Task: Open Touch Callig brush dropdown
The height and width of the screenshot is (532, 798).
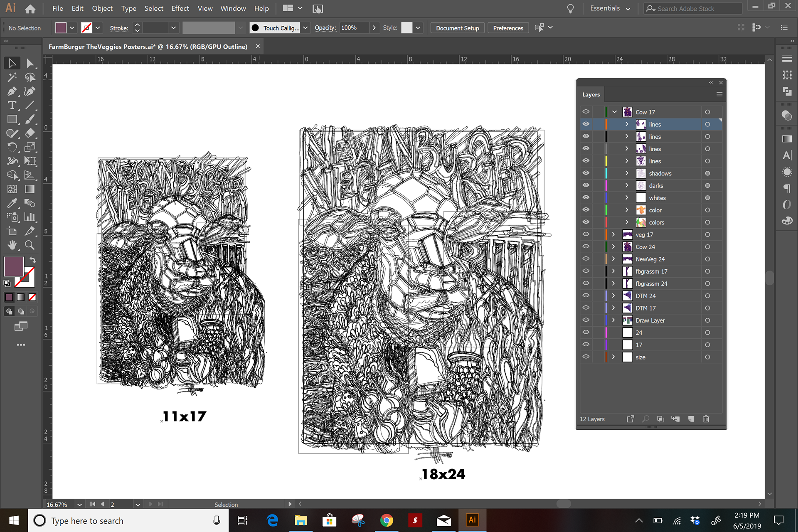Action: tap(305, 28)
